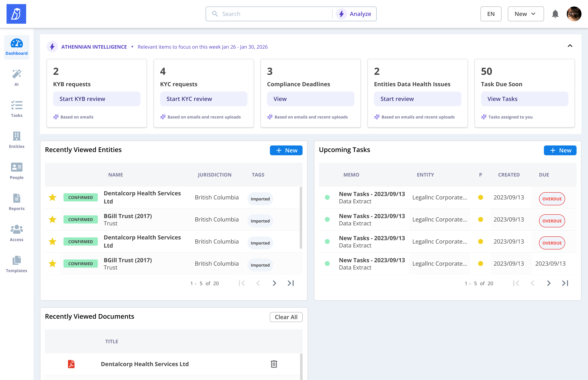Viewport: 588px width, 380px height.
Task: Collapse the Athennian Intelligence panel
Action: [x=570, y=46]
